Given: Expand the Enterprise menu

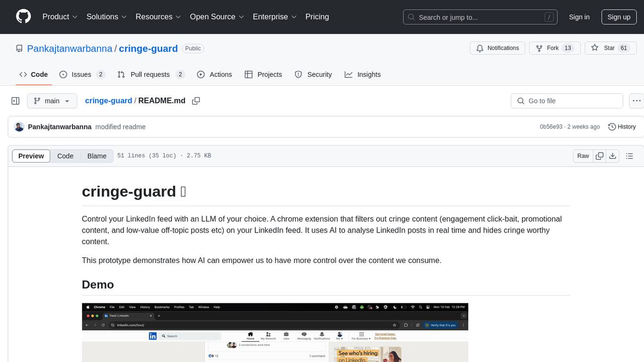Looking at the screenshot, I should click(275, 17).
